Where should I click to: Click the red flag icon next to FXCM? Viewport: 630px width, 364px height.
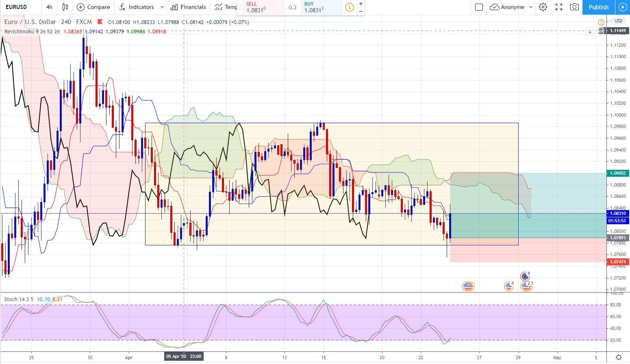(x=100, y=22)
